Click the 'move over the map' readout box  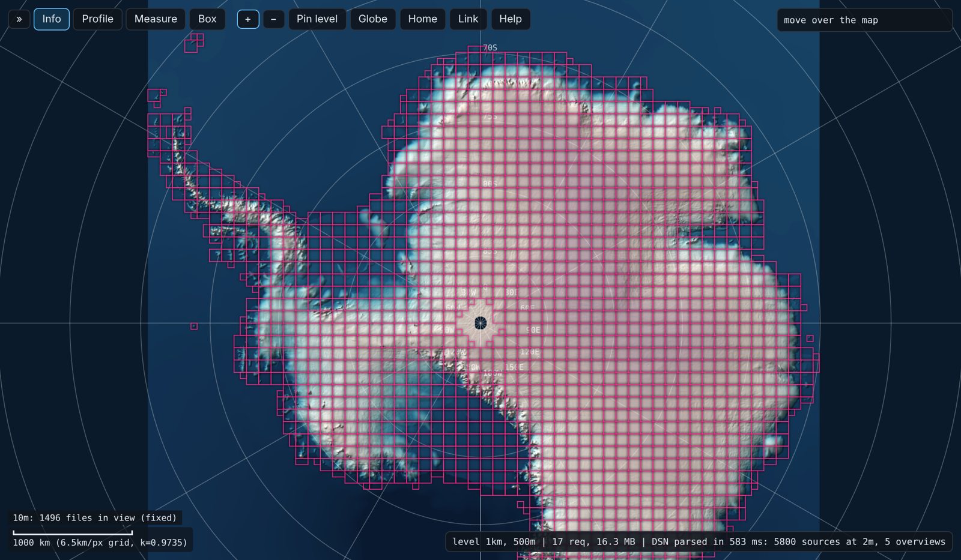865,20
